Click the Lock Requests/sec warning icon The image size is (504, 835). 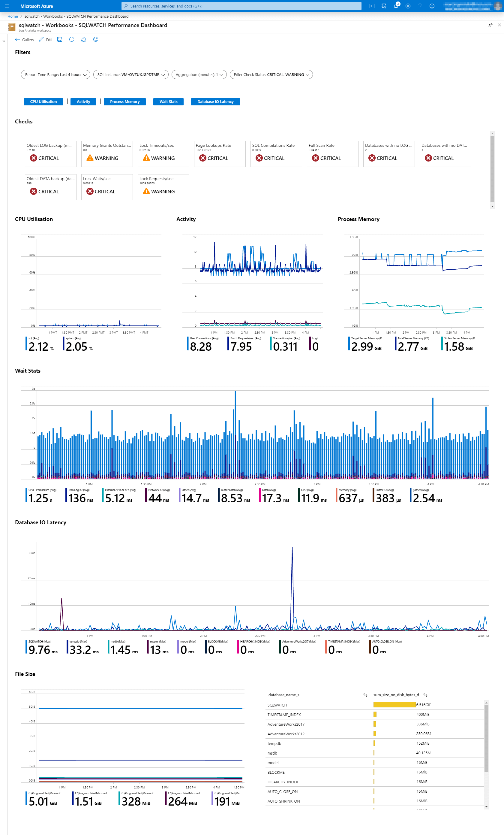tap(146, 191)
